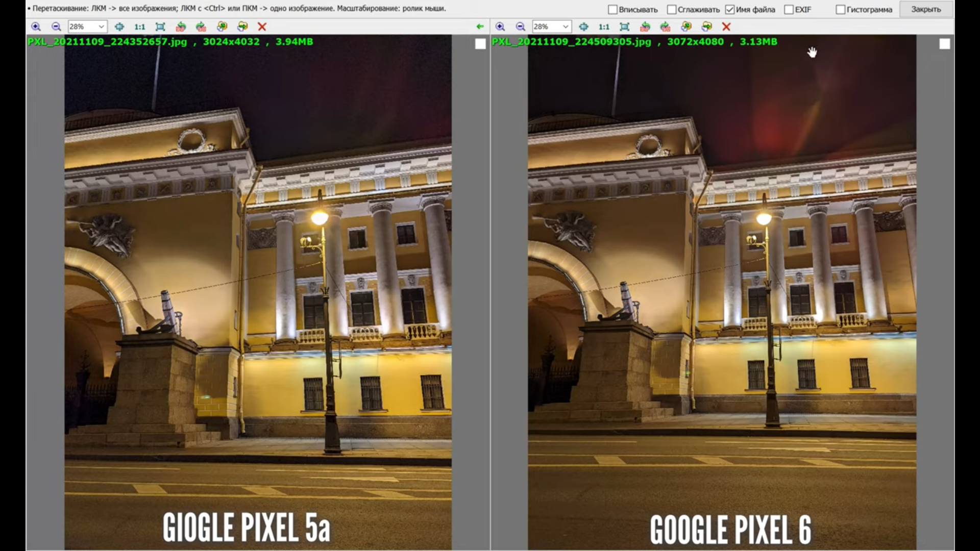The height and width of the screenshot is (551, 980).
Task: Click the 1:1 actual size icon in left pane
Action: coord(139,27)
